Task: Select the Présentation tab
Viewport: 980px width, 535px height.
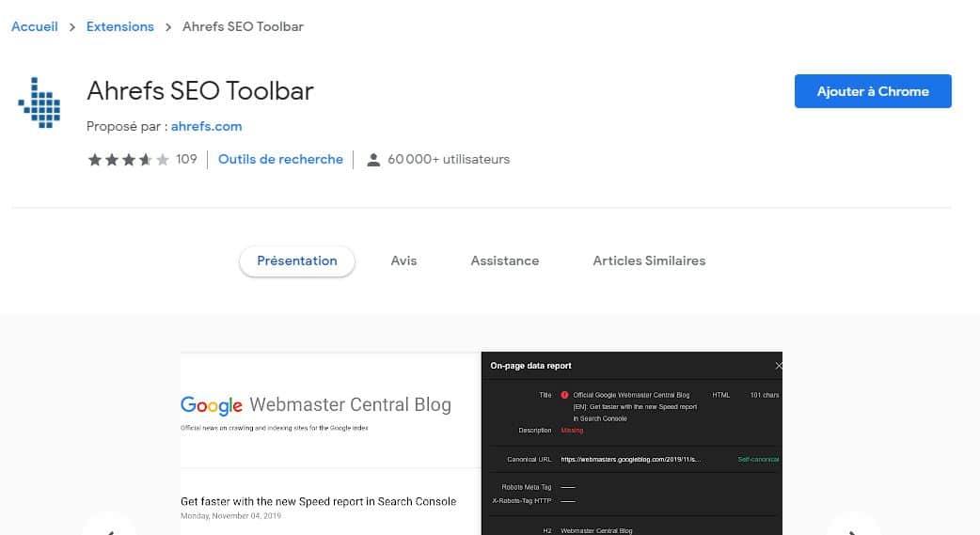Action: [297, 261]
